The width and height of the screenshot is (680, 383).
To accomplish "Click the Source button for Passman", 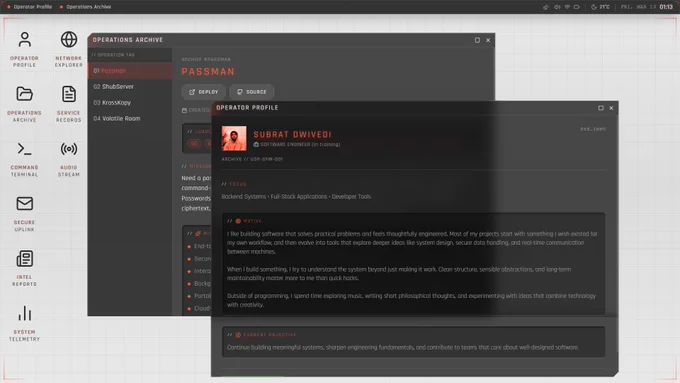I will (252, 92).
